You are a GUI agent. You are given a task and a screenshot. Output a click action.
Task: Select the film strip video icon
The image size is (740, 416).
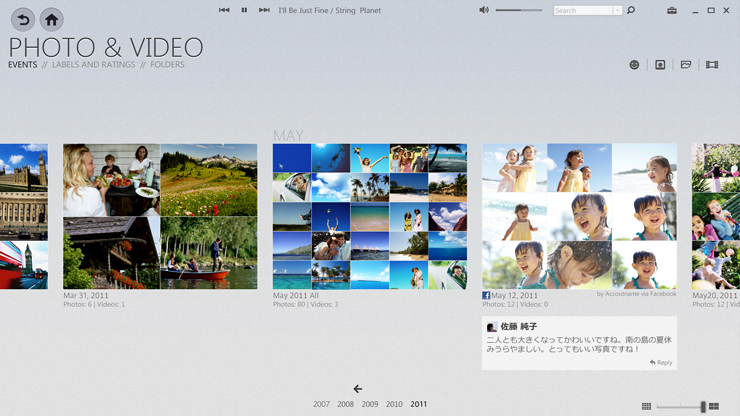712,65
